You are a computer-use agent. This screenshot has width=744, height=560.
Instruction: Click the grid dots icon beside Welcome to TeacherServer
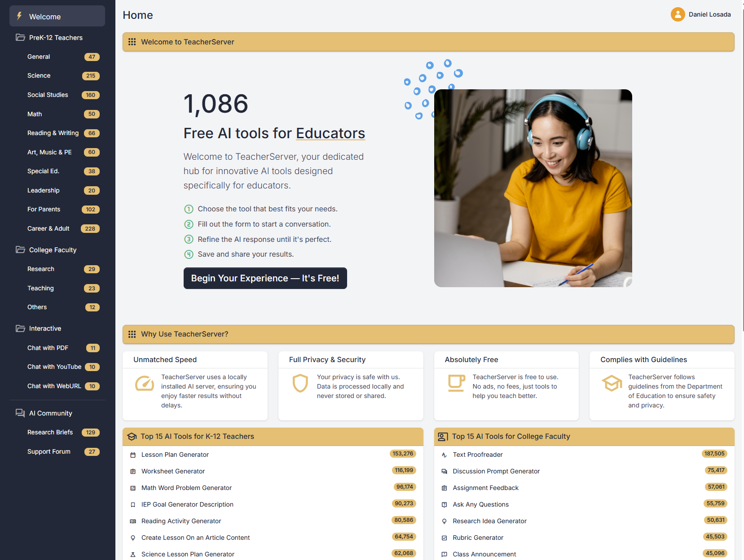click(132, 42)
